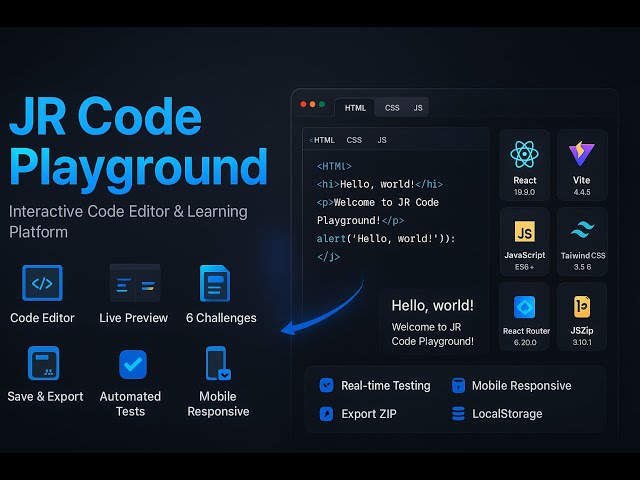Select the inner editor HTML tab
The height and width of the screenshot is (480, 640).
pyautogui.click(x=322, y=140)
